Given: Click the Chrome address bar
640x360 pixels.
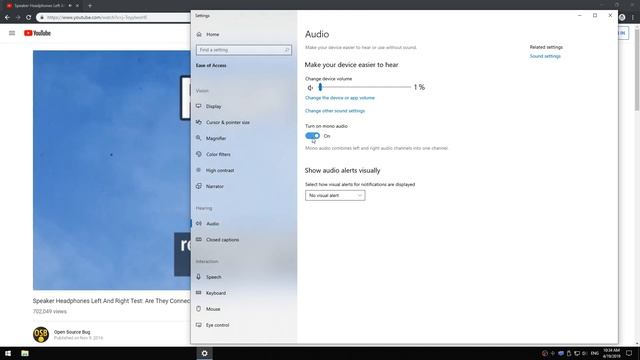Looking at the screenshot, I should point(114,17).
